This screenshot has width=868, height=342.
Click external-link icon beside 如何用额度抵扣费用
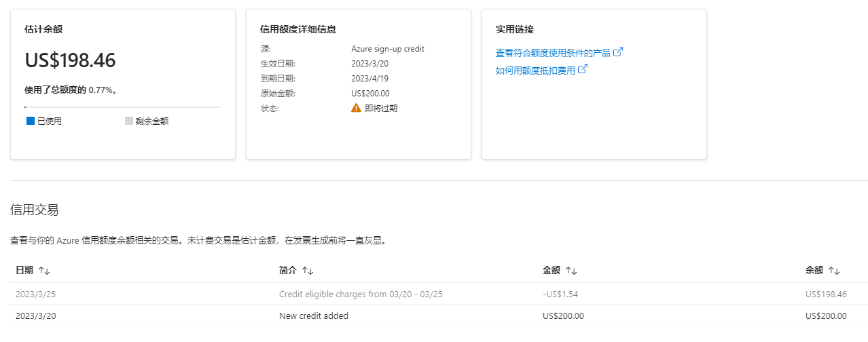click(582, 69)
